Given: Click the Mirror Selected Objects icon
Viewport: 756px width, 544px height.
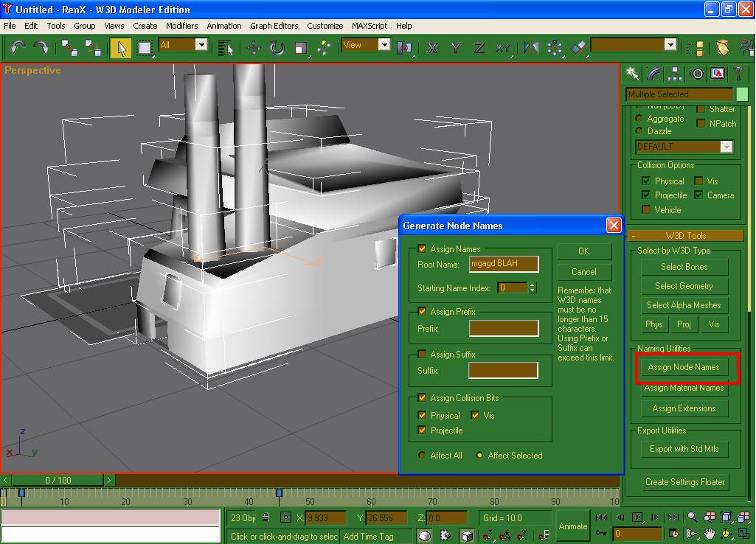Looking at the screenshot, I should (x=531, y=48).
